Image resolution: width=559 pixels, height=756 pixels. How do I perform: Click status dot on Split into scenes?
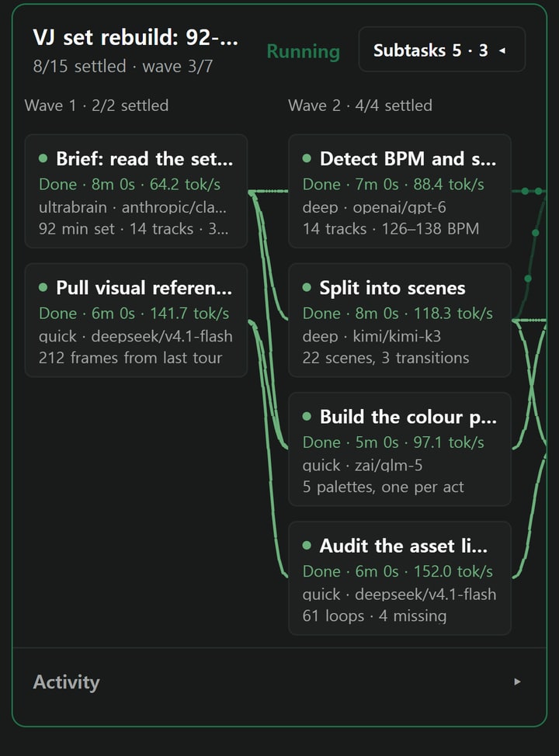point(307,287)
